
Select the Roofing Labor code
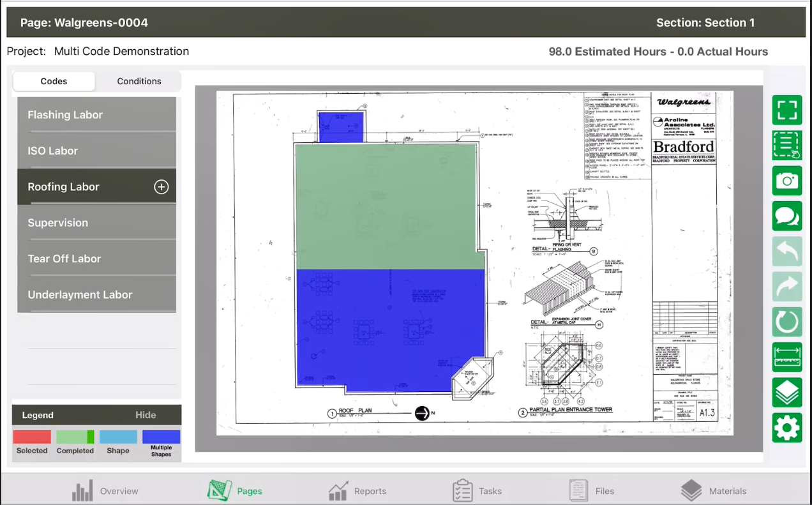[x=96, y=187]
